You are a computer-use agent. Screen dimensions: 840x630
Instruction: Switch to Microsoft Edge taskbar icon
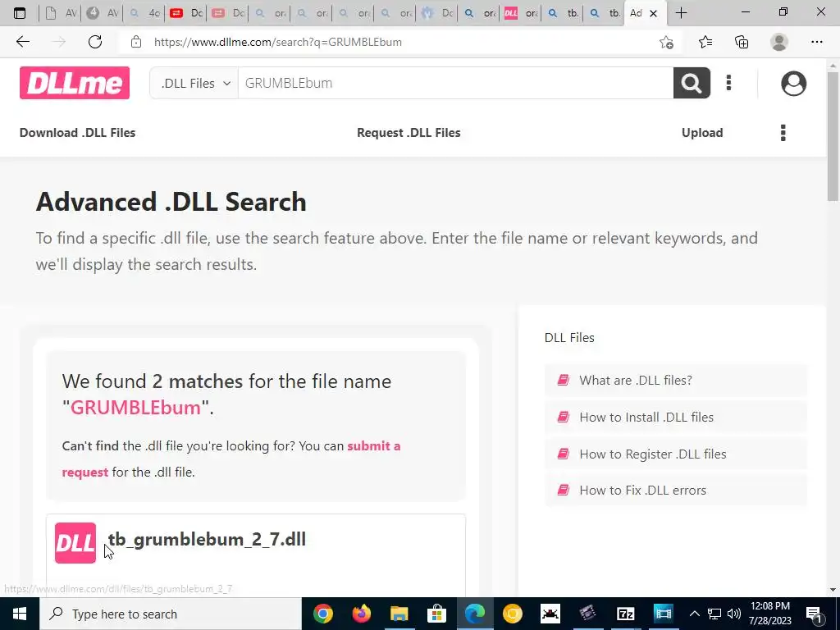pyautogui.click(x=475, y=614)
